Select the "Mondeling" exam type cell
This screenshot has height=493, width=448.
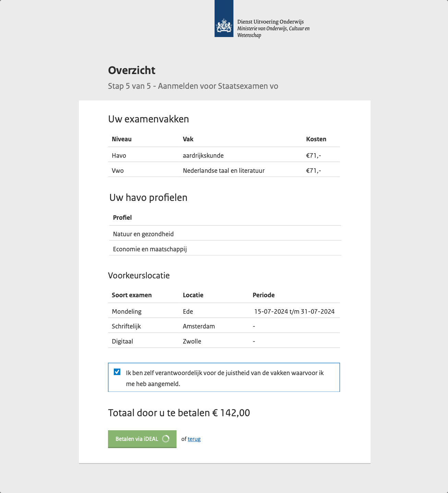[126, 312]
